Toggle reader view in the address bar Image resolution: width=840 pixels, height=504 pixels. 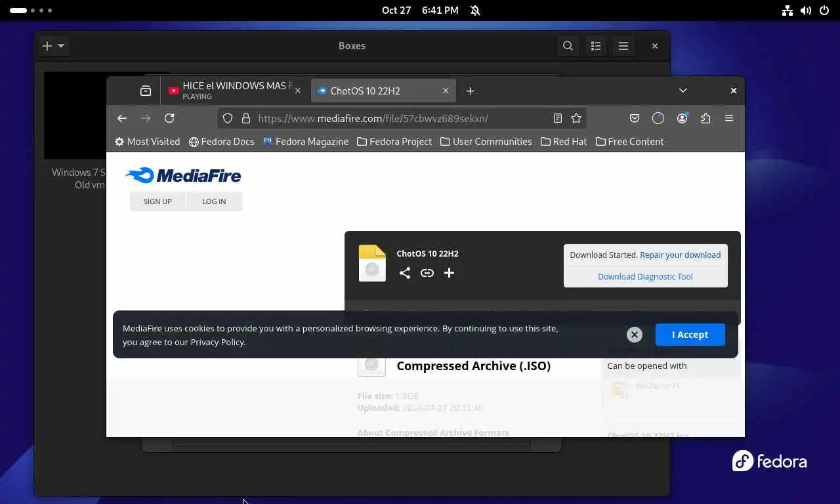pyautogui.click(x=557, y=118)
